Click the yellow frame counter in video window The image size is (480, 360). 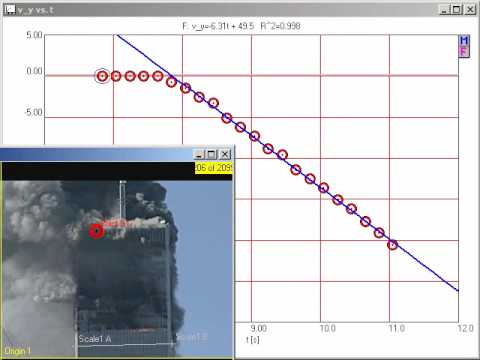[x=214, y=168]
